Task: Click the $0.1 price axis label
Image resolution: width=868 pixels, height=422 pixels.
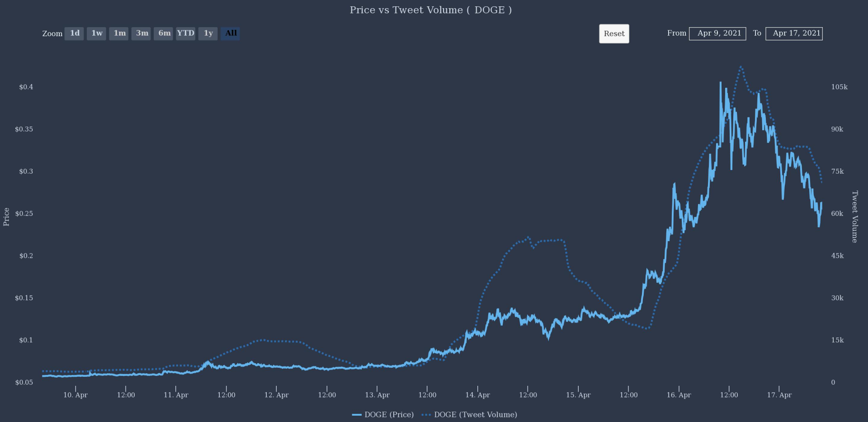Action: point(26,340)
